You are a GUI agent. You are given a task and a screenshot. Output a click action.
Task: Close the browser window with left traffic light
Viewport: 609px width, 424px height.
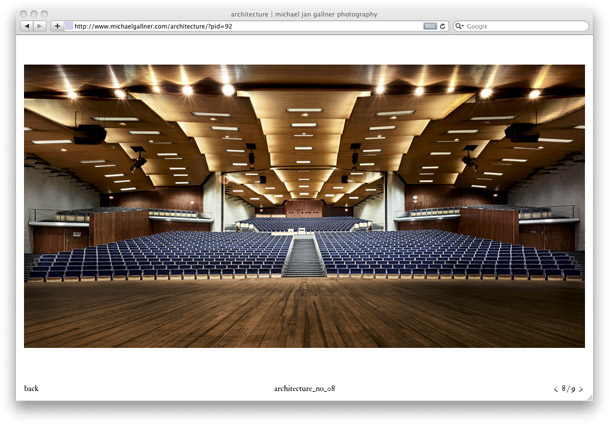tap(23, 14)
